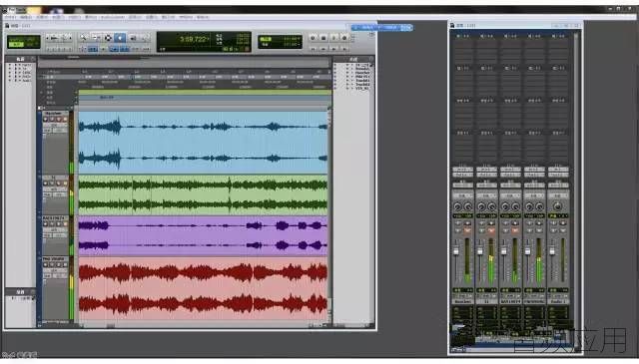Mute the blue waveform track
639x364 pixels.
click(x=64, y=120)
